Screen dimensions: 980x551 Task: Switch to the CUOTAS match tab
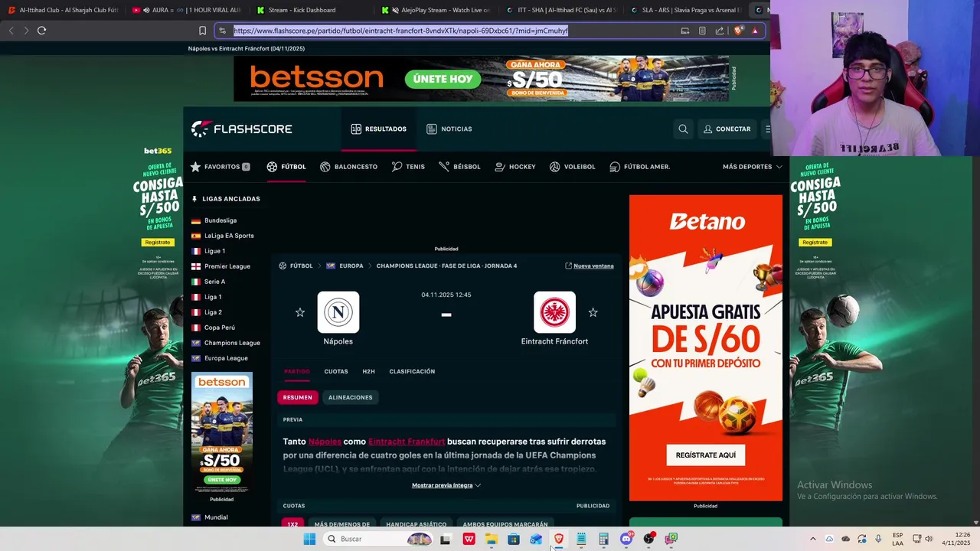[336, 372]
